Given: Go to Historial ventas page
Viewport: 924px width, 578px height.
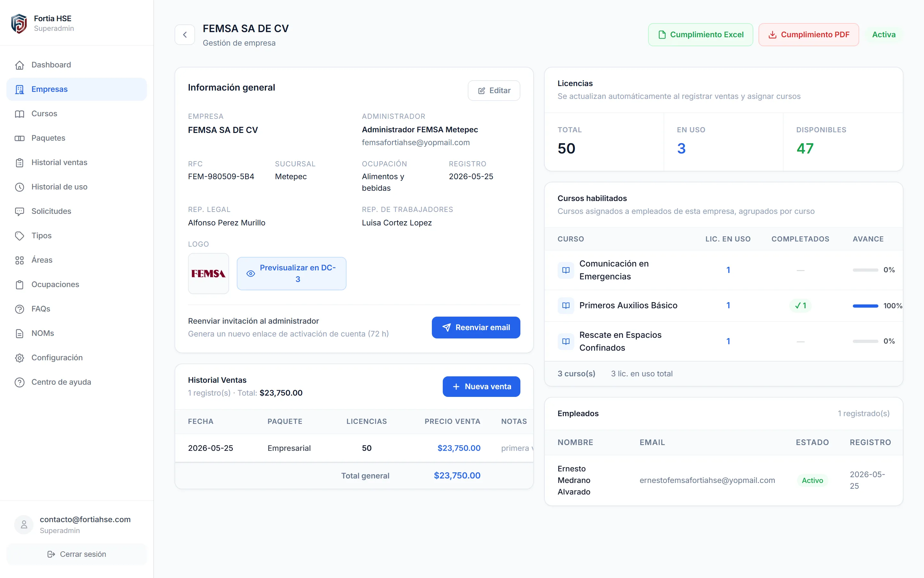Looking at the screenshot, I should (x=77, y=163).
